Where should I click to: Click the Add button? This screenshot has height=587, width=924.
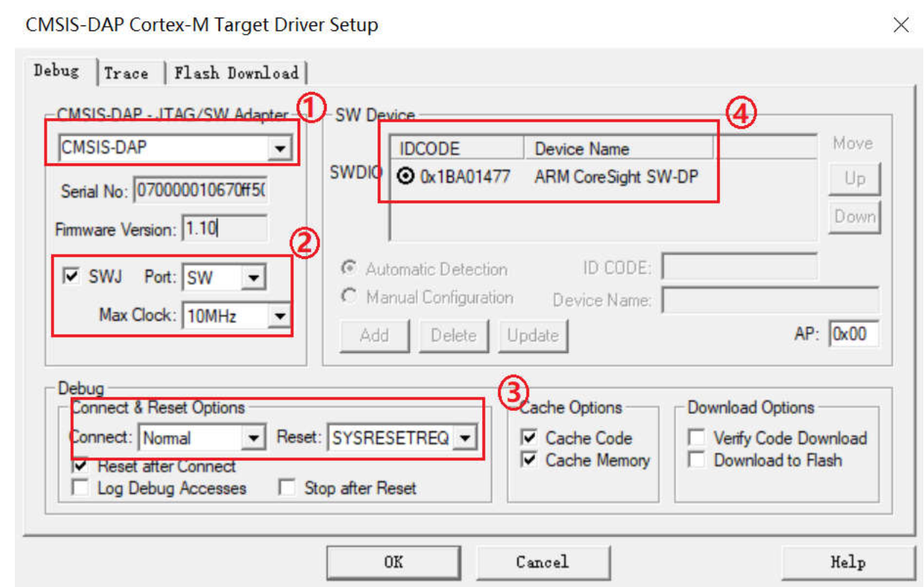click(374, 335)
